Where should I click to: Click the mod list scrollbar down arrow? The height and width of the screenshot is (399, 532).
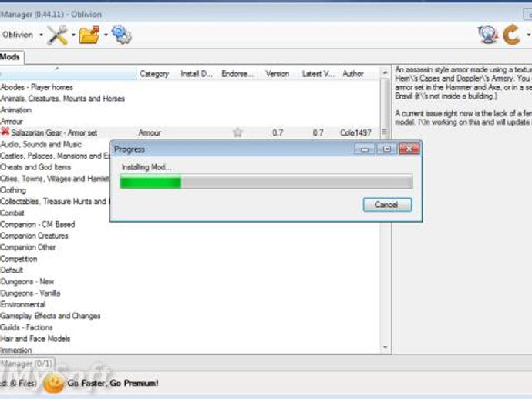pos(385,347)
